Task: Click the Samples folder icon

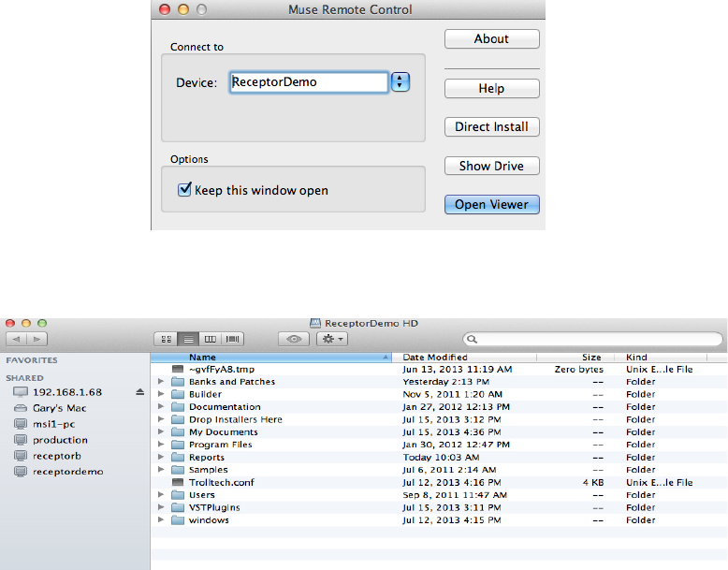Action: 178,470
